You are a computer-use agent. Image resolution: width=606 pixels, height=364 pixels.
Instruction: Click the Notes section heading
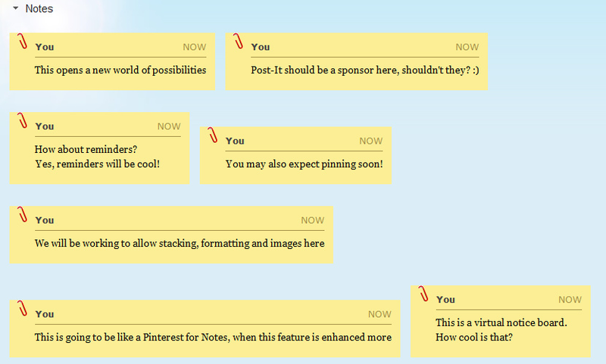pos(39,9)
